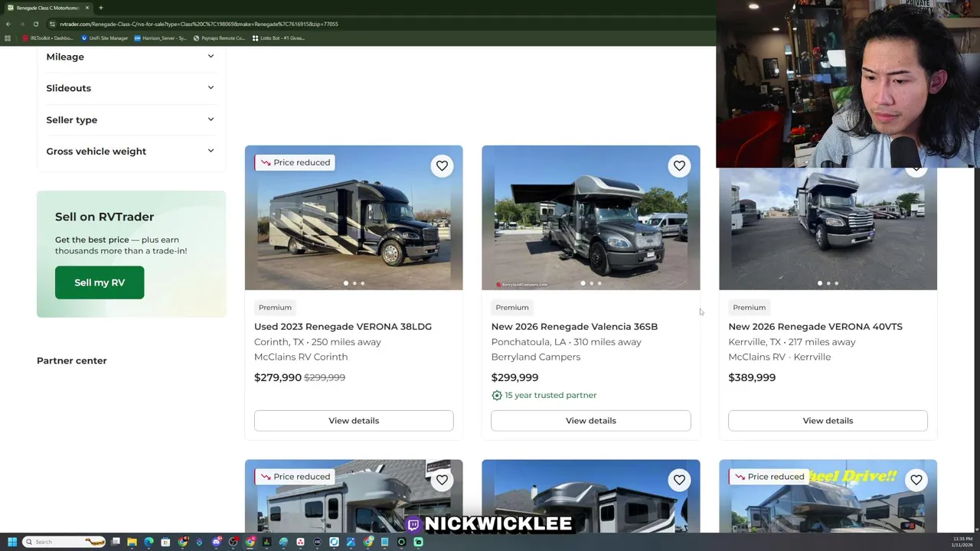Screen dimensions: 980x551
Task: Open New 2026 Renegade Valencia 36SB title
Action: [x=574, y=327]
